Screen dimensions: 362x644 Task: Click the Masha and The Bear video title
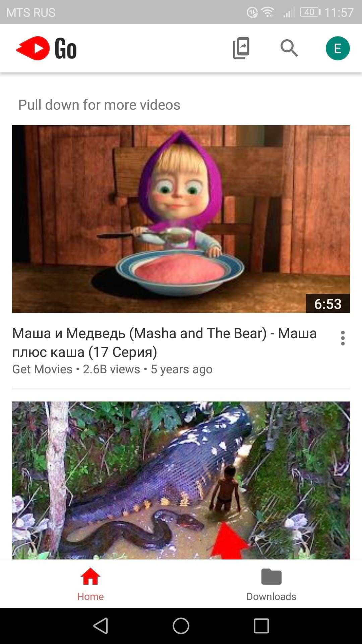coord(165,342)
